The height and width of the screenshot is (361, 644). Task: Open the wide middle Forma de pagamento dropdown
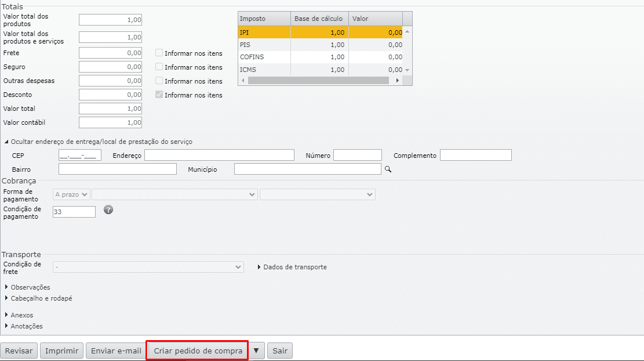click(175, 194)
